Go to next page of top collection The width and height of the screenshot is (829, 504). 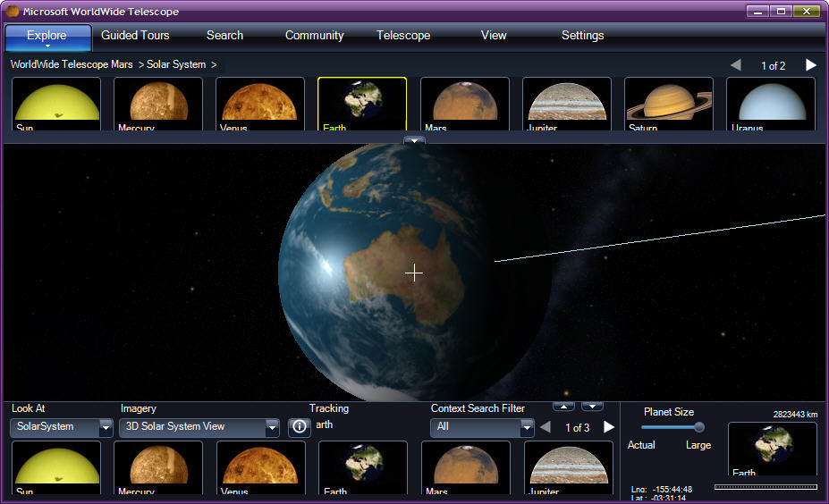pyautogui.click(x=810, y=65)
